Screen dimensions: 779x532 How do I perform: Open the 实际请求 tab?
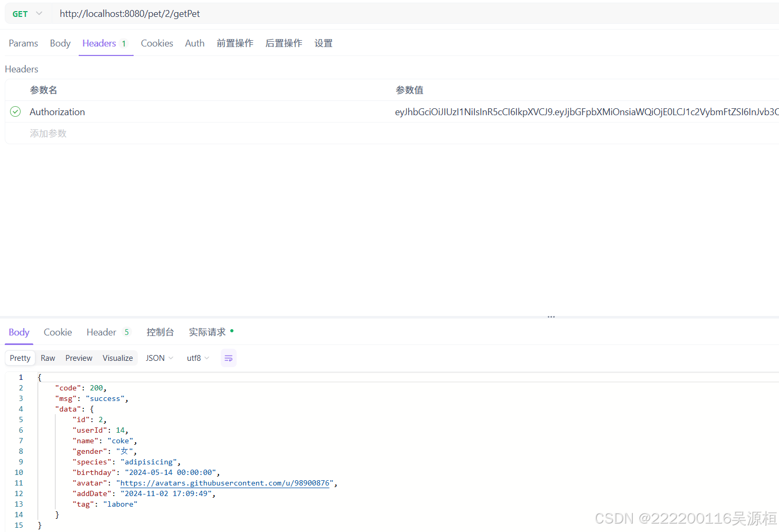(211, 332)
